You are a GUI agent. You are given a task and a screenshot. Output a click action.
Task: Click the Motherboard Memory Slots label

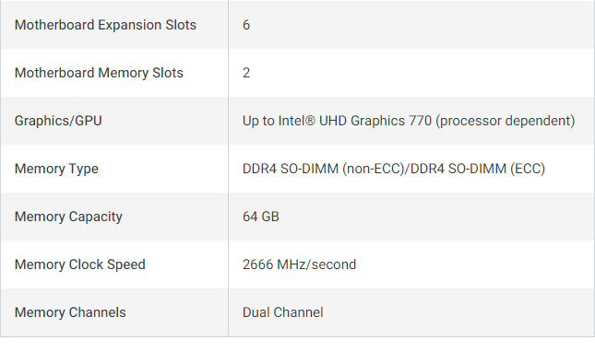99,73
